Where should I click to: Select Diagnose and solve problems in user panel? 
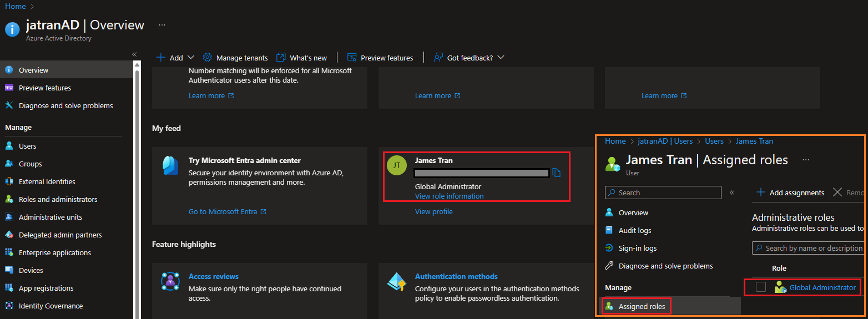[x=665, y=266]
